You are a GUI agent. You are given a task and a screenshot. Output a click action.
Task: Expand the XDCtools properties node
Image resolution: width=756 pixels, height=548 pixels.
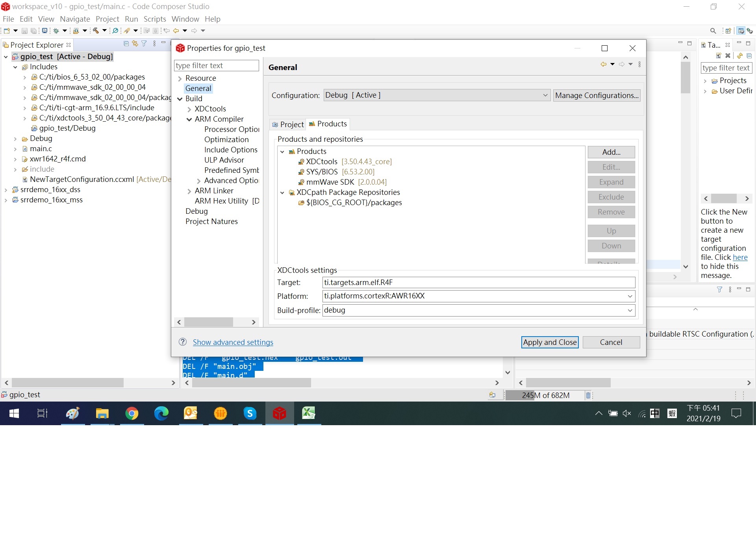(189, 109)
